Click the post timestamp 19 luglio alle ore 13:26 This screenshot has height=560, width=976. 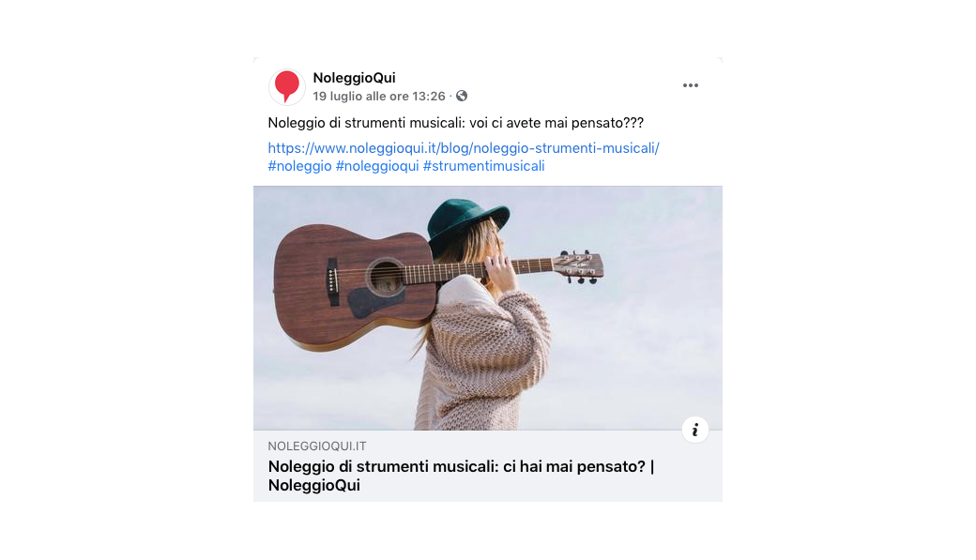(379, 96)
